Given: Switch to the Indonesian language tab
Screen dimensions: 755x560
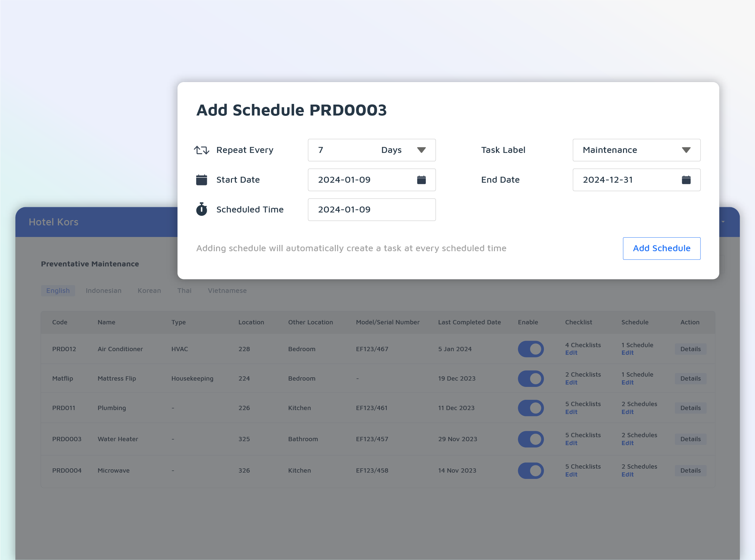Looking at the screenshot, I should pyautogui.click(x=103, y=291).
